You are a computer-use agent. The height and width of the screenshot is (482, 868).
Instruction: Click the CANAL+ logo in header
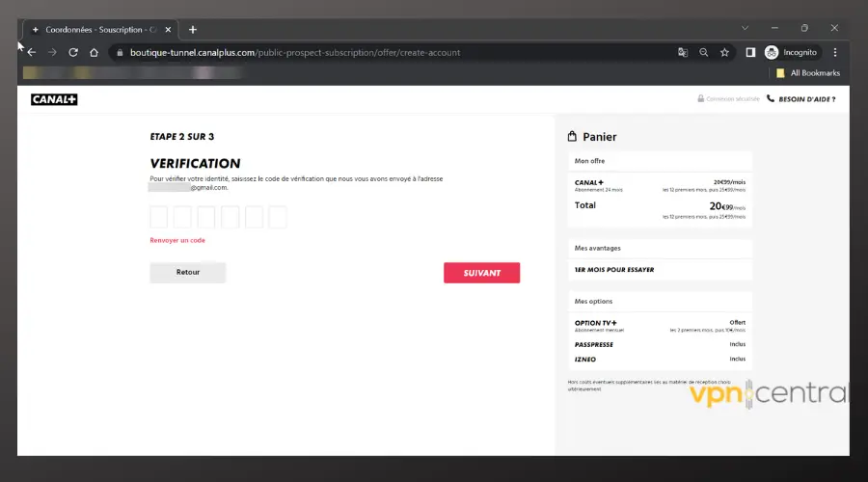[x=54, y=99]
